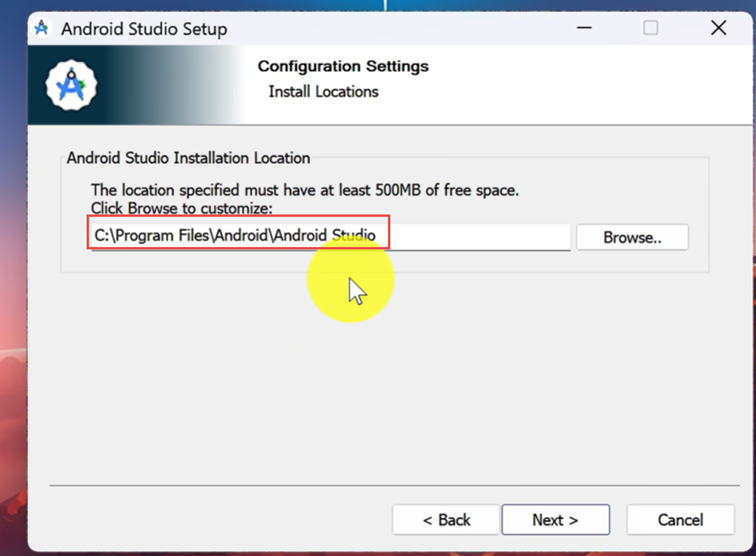This screenshot has width=756, height=556.
Task: Cancel the Android Studio installation
Action: [x=680, y=520]
